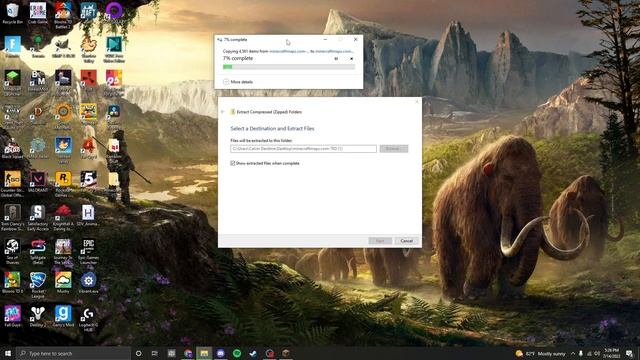Screen dimensions: 640x360
Task: Open the notification center icon
Action: [629, 353]
